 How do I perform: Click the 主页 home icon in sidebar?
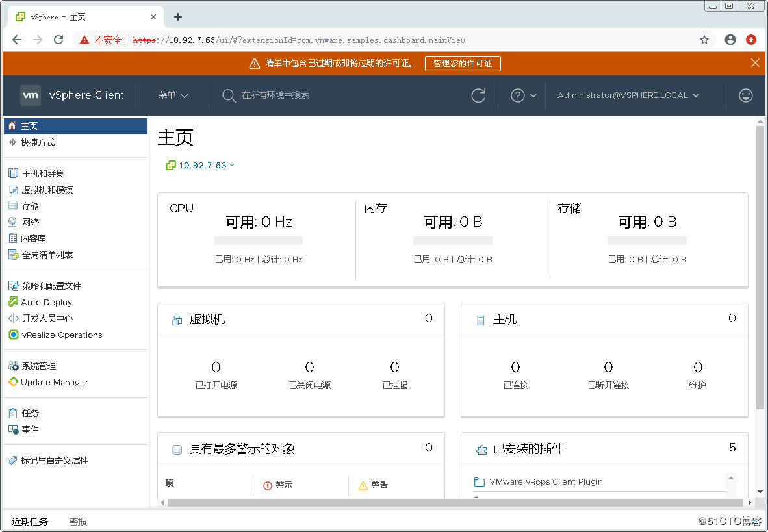12,126
